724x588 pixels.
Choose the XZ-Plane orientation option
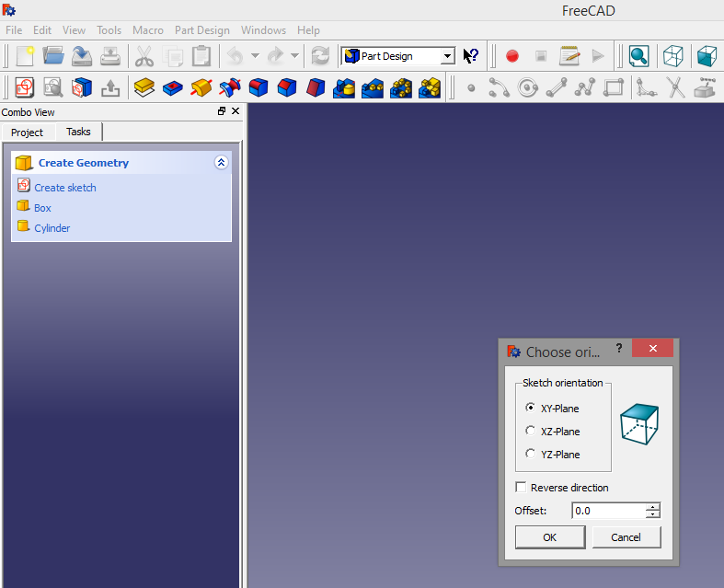point(530,431)
